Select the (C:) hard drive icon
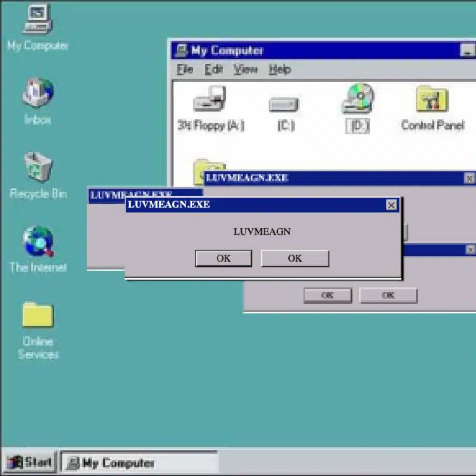This screenshot has height=476, width=476. (284, 104)
